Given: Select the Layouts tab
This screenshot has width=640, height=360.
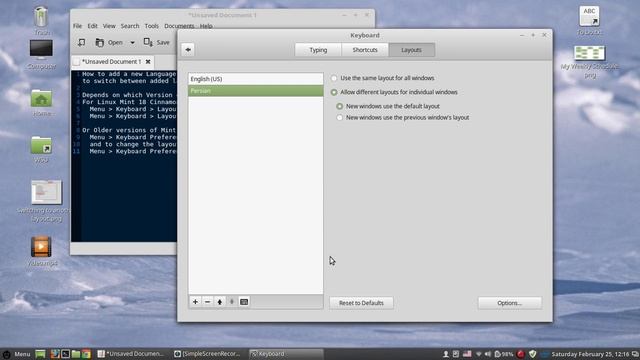Looking at the screenshot, I should point(411,50).
